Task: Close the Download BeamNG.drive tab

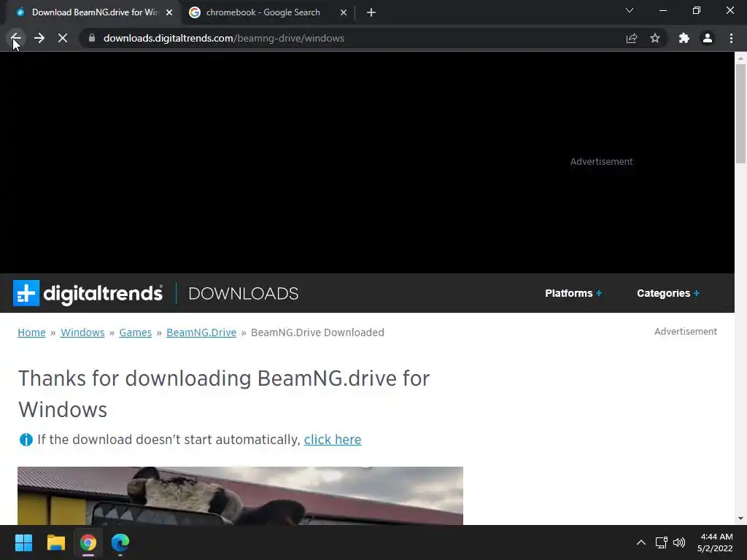Action: click(x=169, y=12)
